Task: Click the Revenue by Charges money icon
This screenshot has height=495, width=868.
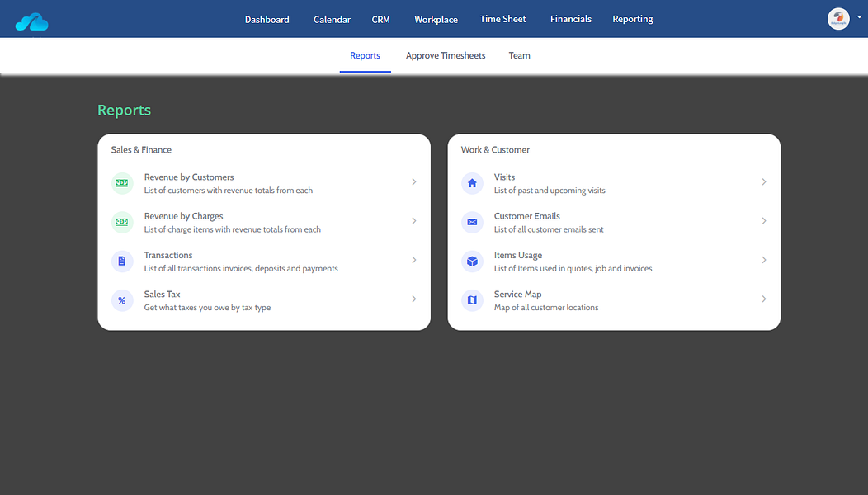Action: point(122,222)
